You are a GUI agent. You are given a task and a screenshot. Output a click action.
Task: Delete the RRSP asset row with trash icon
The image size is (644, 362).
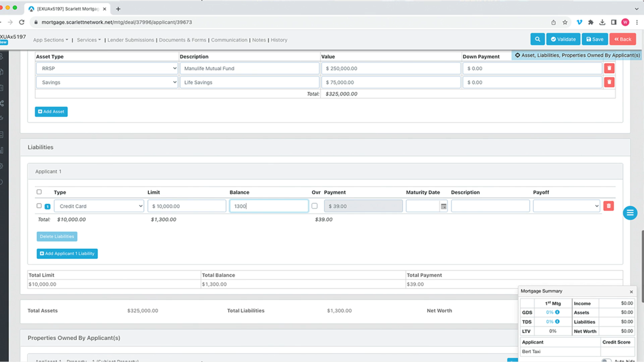click(609, 68)
